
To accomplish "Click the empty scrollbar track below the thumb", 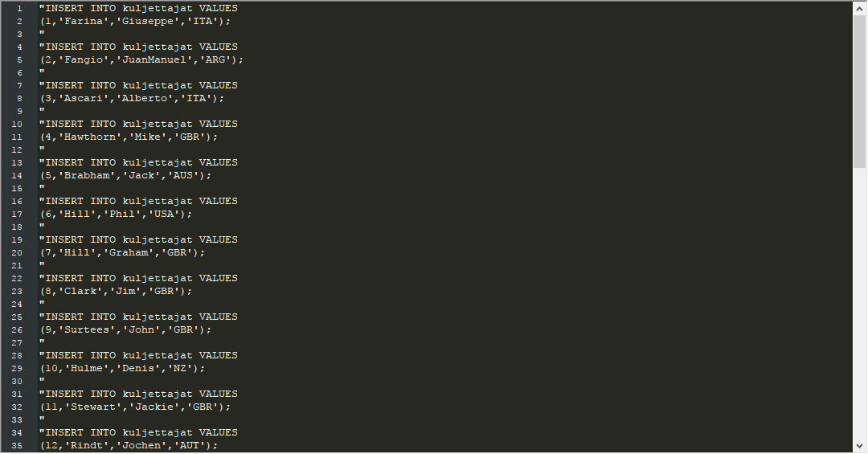I will pyautogui.click(x=859, y=305).
